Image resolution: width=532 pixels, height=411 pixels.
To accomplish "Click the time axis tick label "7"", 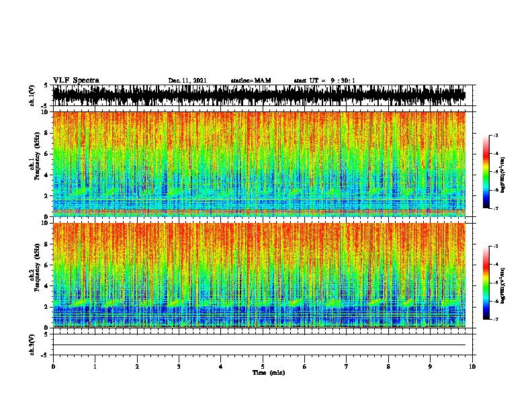I will pos(347,367).
